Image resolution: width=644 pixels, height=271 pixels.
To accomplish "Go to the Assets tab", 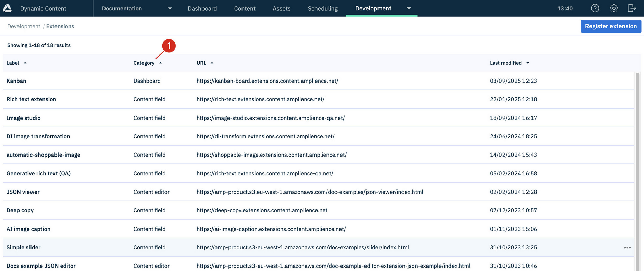I will point(281,8).
